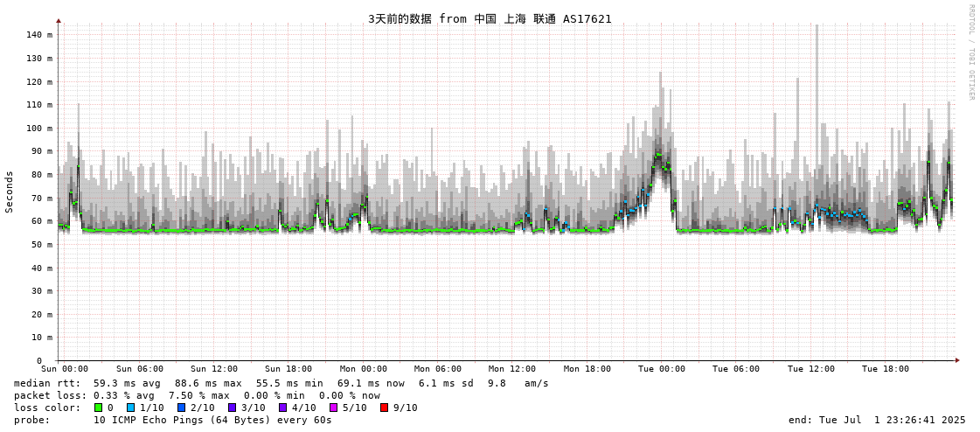980x432 pixels.
Task: Click the '30 m' y-axis value
Action: click(41, 291)
